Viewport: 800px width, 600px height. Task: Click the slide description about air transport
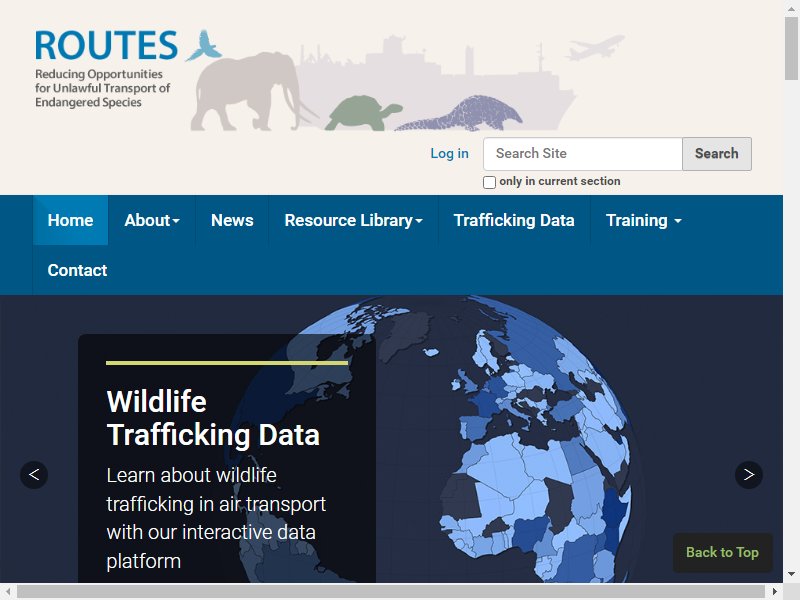tap(216, 518)
